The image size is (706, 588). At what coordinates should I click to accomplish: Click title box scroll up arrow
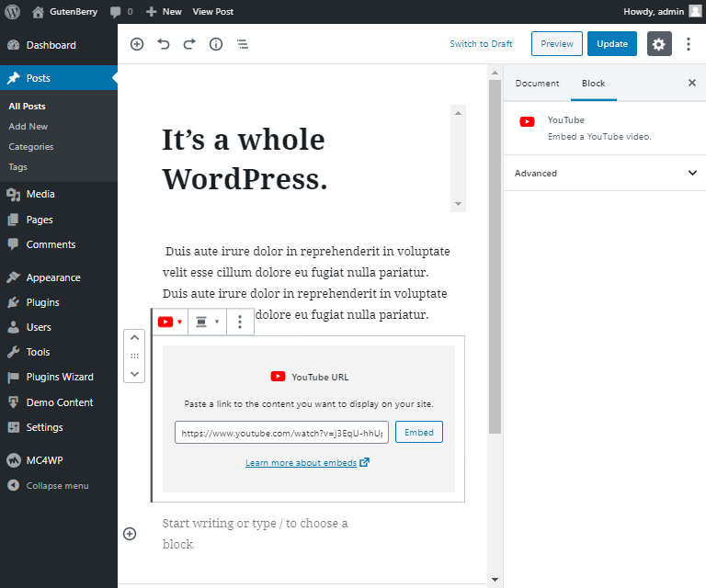[x=458, y=113]
